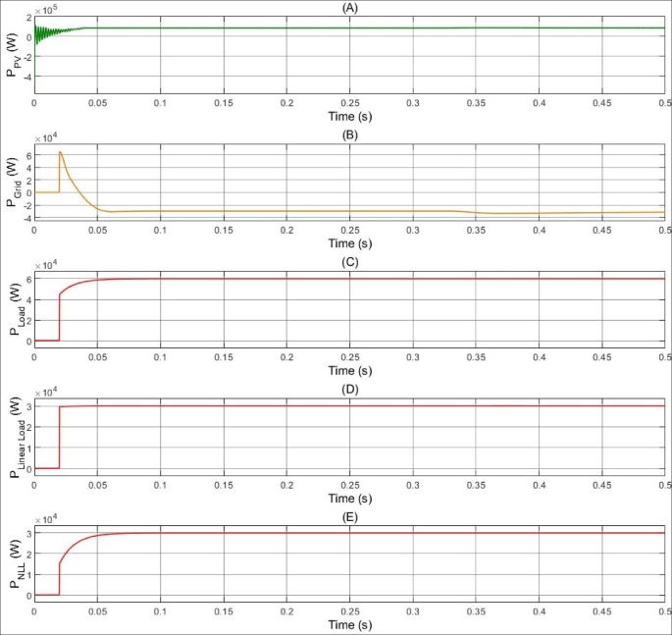Click the subplot title (B)
Viewport: 672px width, 635px height.
349,135
